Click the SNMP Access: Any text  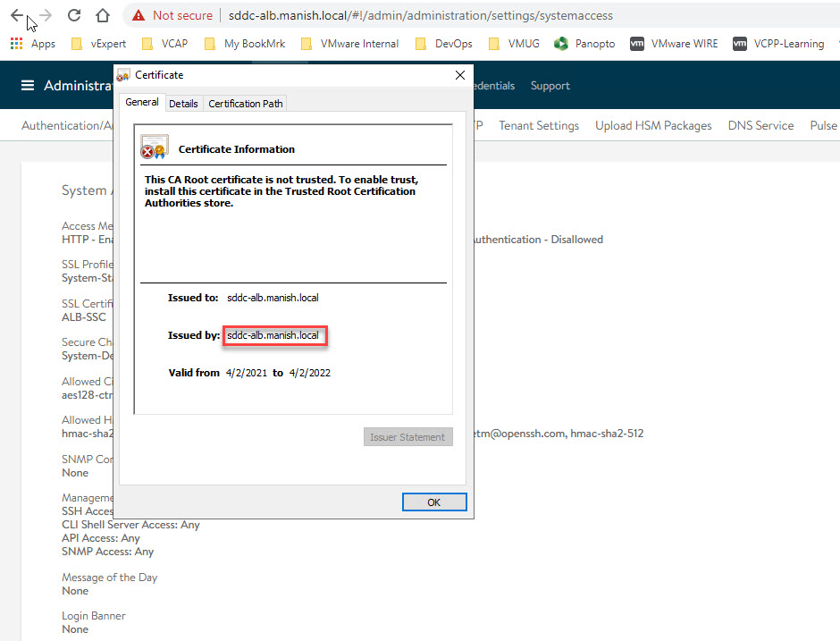tap(107, 552)
